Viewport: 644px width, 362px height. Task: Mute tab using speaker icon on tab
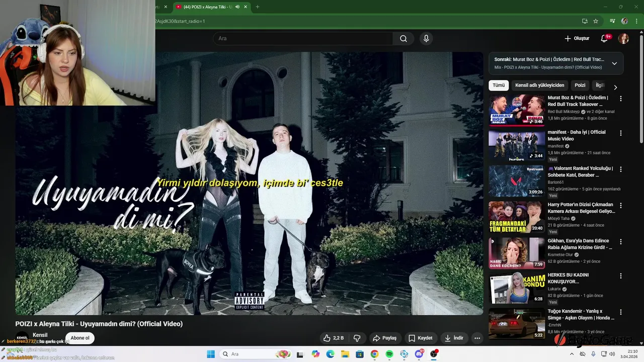237,7
